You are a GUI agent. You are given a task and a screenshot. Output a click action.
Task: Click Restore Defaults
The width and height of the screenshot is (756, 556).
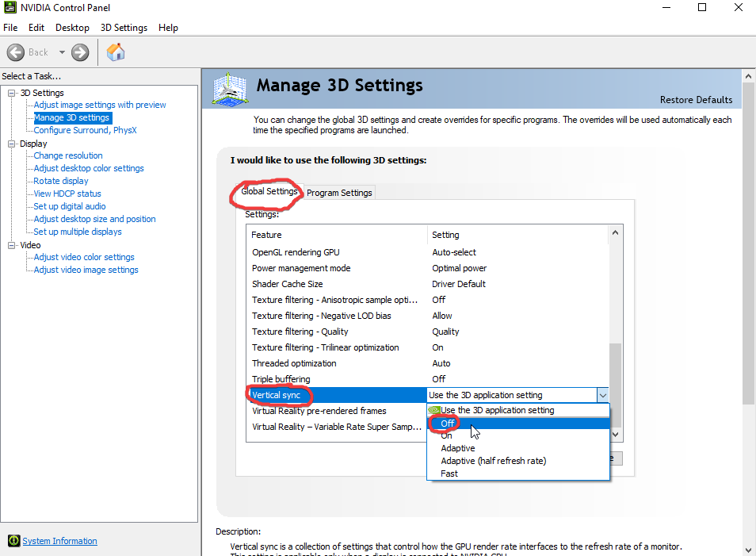pyautogui.click(x=697, y=100)
